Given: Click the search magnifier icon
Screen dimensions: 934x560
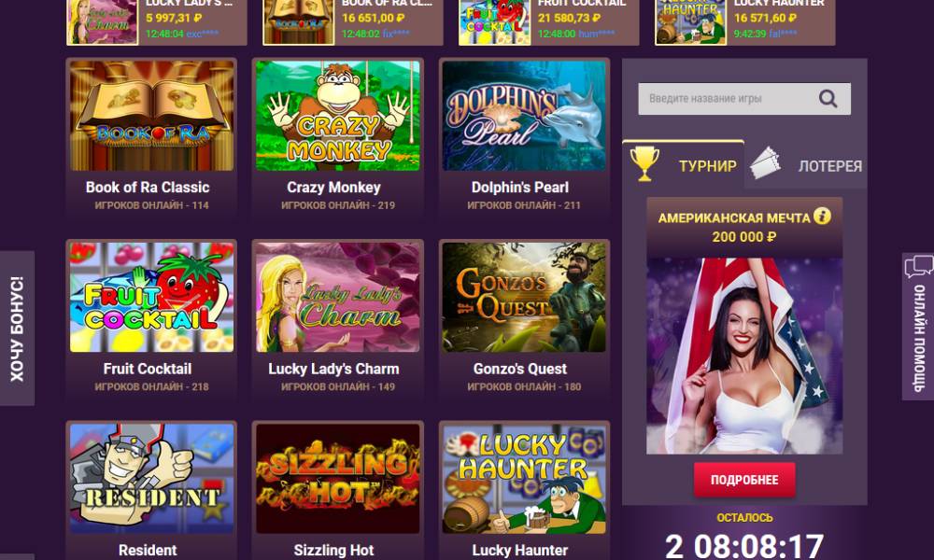Looking at the screenshot, I should click(828, 98).
